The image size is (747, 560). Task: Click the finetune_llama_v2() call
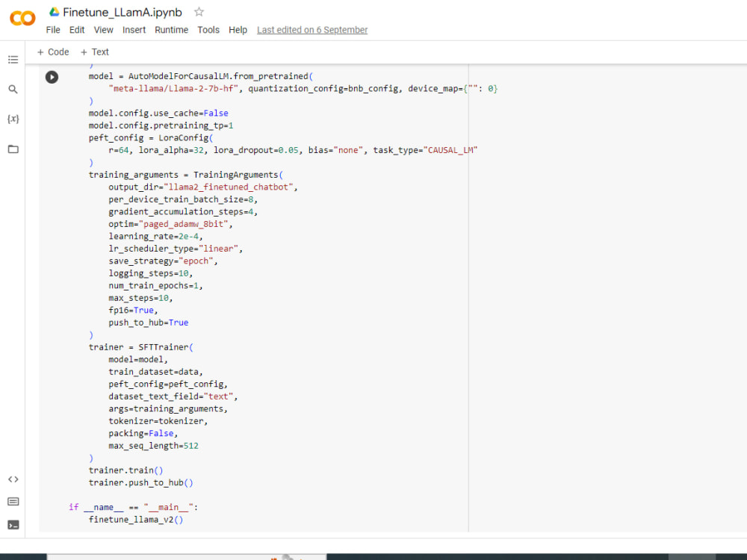click(x=136, y=520)
